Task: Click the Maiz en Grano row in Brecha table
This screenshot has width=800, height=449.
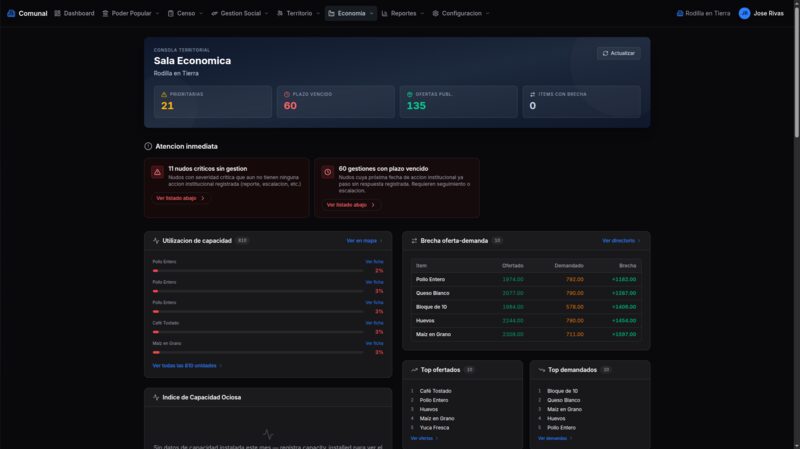Action: click(526, 335)
